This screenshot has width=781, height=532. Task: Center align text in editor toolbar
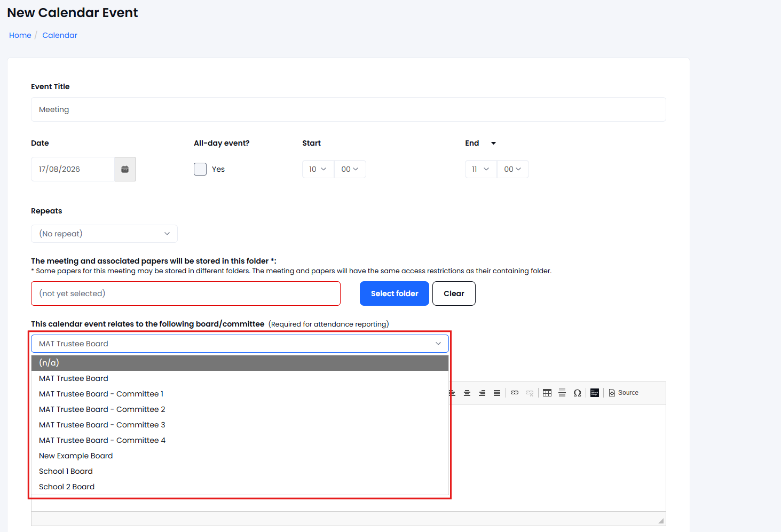click(467, 393)
